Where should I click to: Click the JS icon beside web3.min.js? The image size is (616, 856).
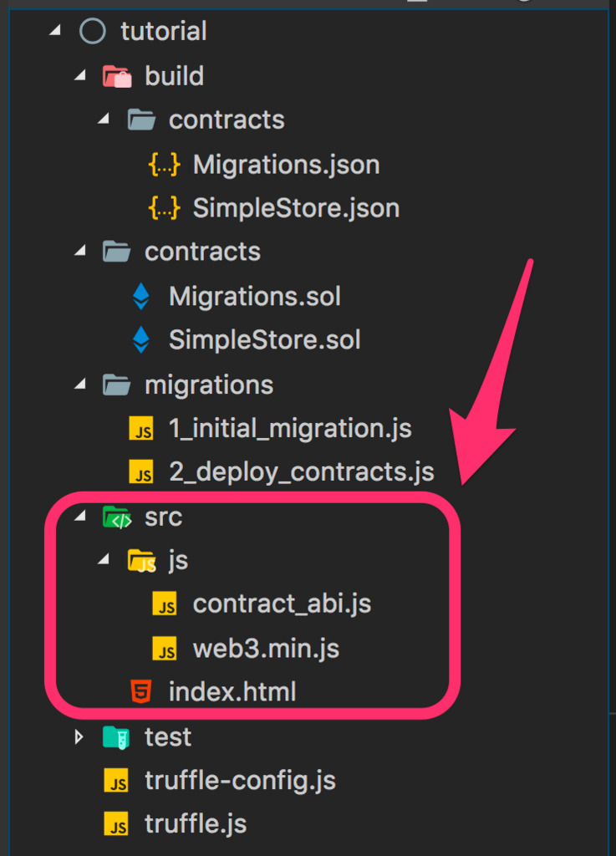164,649
